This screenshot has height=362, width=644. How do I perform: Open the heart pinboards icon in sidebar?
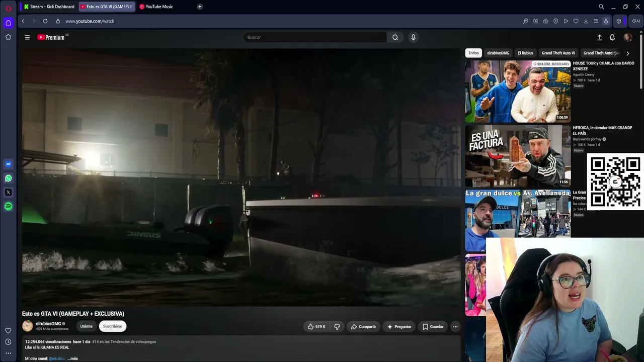click(8, 330)
